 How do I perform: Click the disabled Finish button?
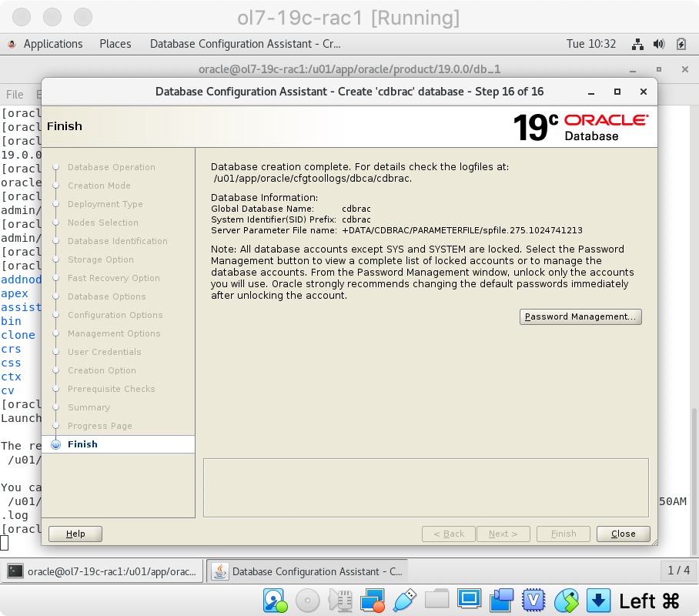click(564, 534)
